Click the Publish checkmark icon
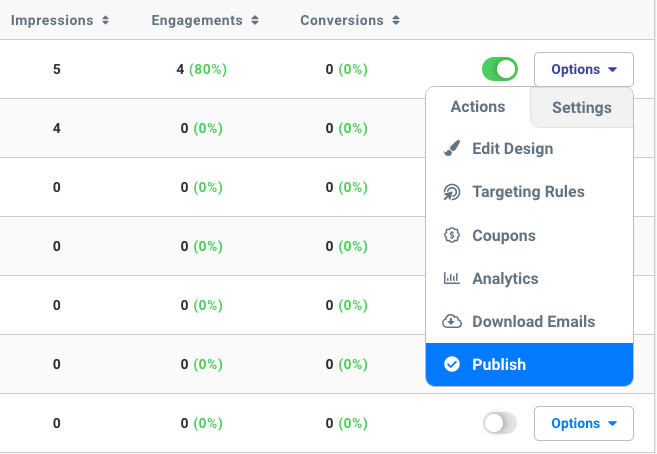This screenshot has width=657, height=454. [x=452, y=365]
